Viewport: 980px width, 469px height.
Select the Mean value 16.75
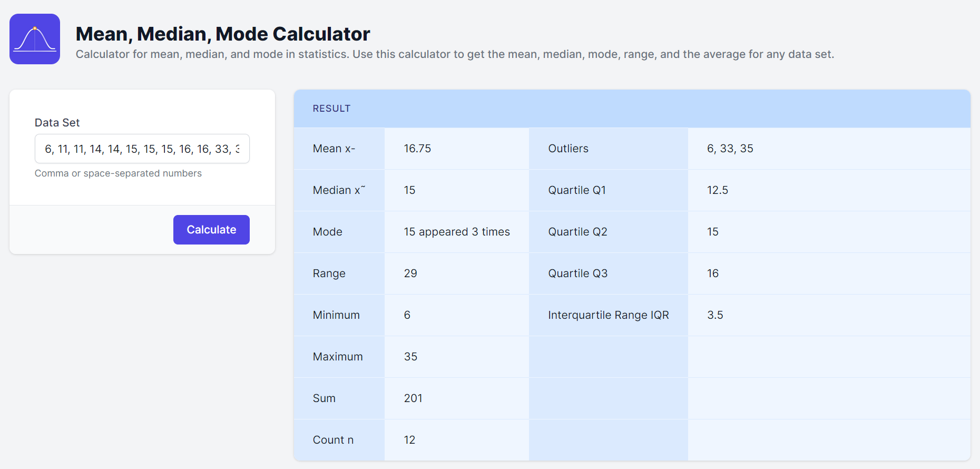[x=417, y=149]
